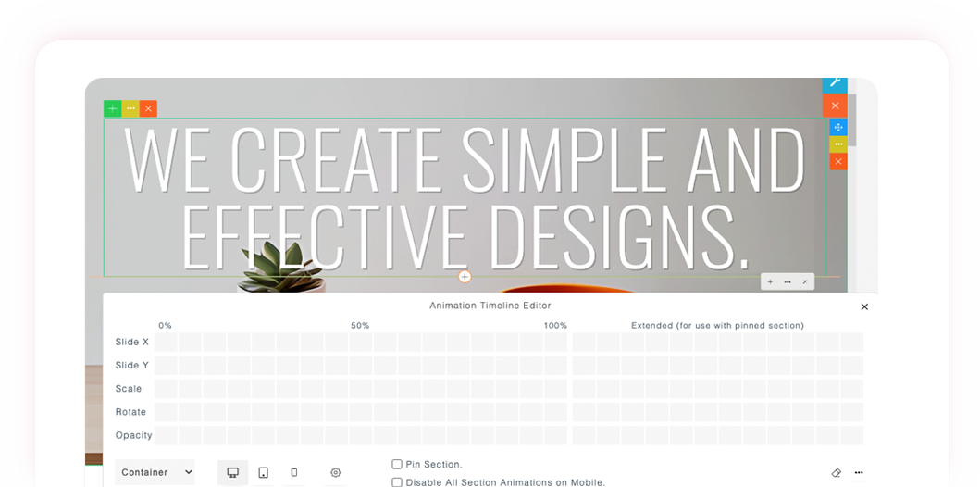980x487 pixels.
Task: Click the 0% timeline label
Action: pyautogui.click(x=165, y=326)
